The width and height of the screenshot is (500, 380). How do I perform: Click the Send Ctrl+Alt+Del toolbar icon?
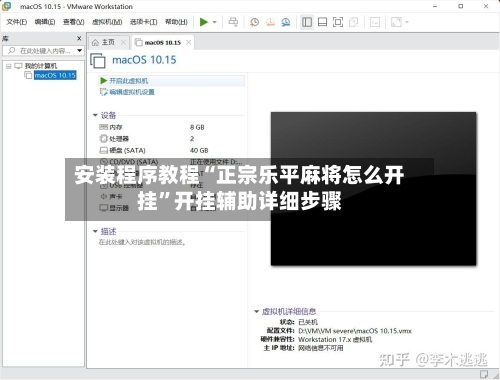pos(233,22)
